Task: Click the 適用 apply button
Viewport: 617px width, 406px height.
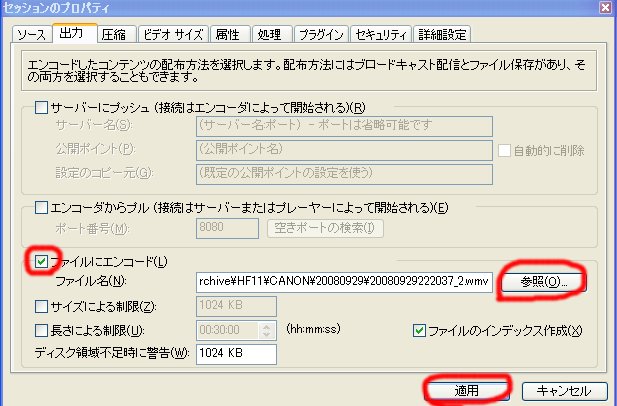Action: coord(467,391)
